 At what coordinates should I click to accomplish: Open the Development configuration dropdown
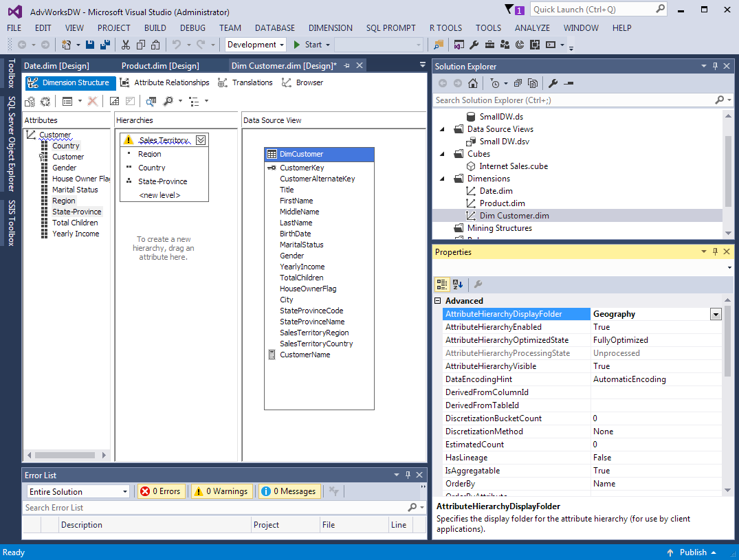[x=256, y=45]
